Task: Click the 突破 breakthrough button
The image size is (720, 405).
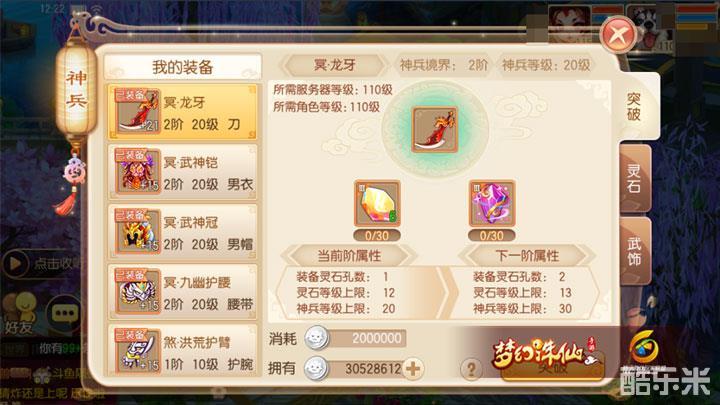Action: (552, 367)
